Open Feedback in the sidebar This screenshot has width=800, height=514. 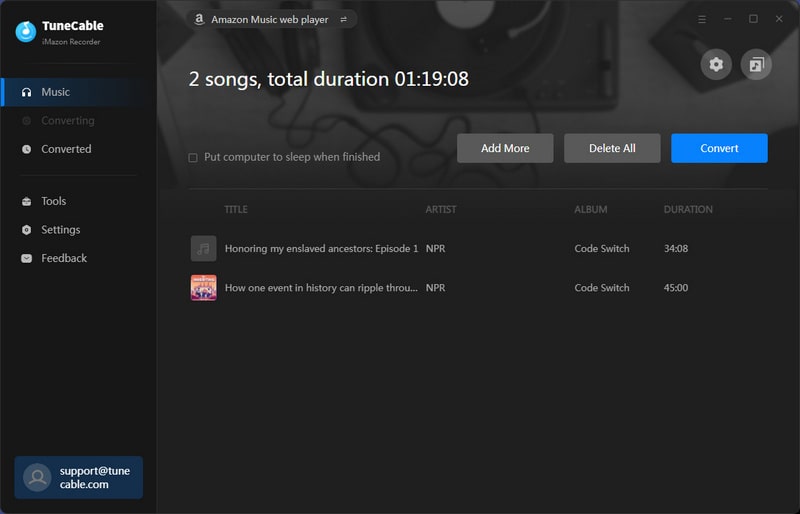[x=64, y=258]
